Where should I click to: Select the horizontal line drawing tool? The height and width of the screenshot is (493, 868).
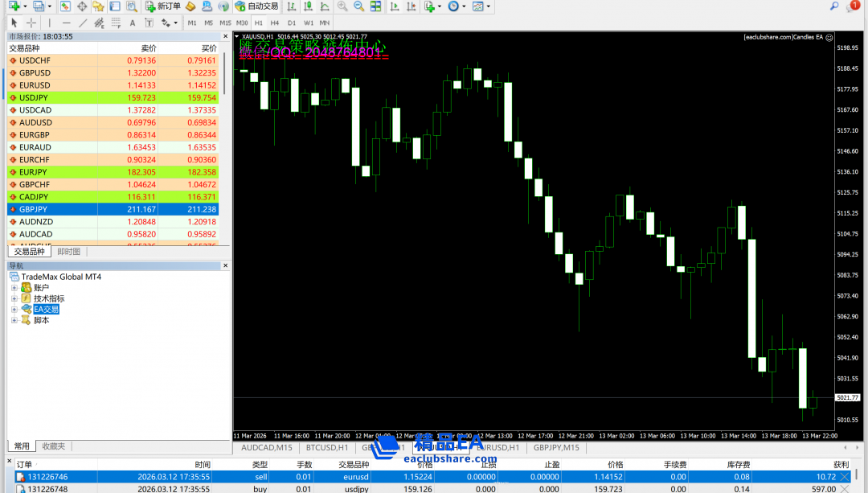[66, 23]
